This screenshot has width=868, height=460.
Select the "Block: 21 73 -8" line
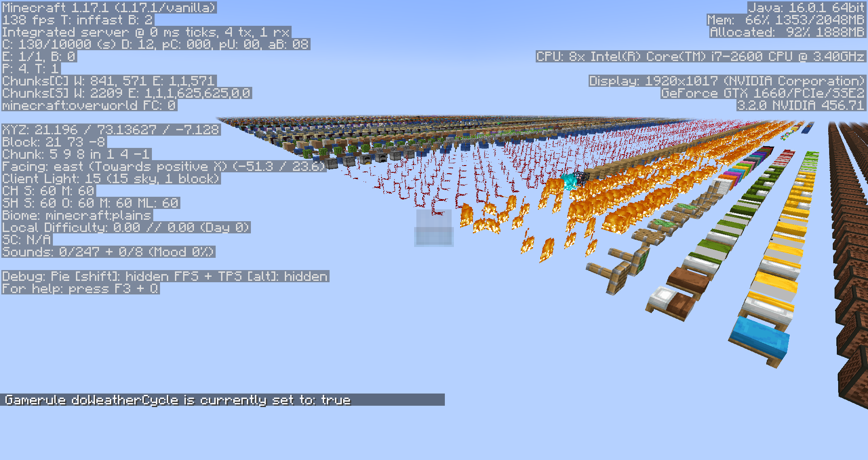coord(54,142)
